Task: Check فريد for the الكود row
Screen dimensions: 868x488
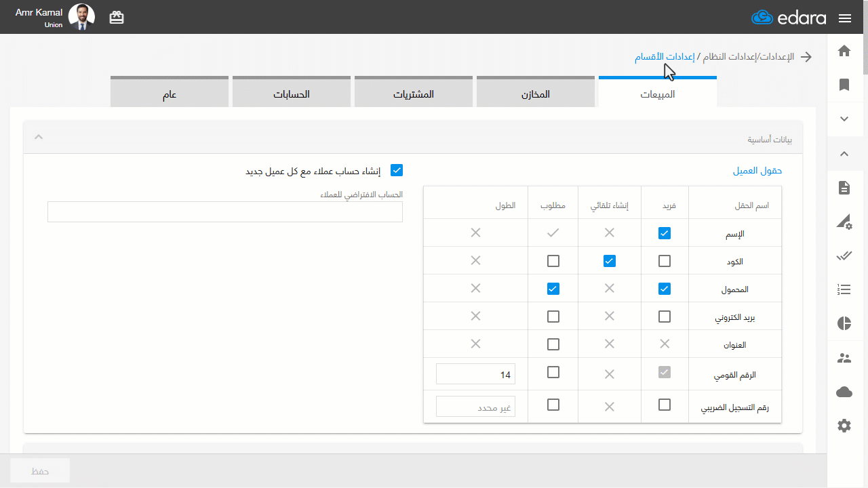Action: click(x=665, y=261)
